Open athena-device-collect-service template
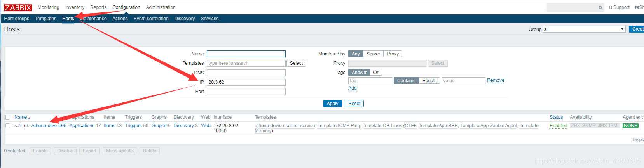The width and height of the screenshot is (644, 168). [x=285, y=126]
